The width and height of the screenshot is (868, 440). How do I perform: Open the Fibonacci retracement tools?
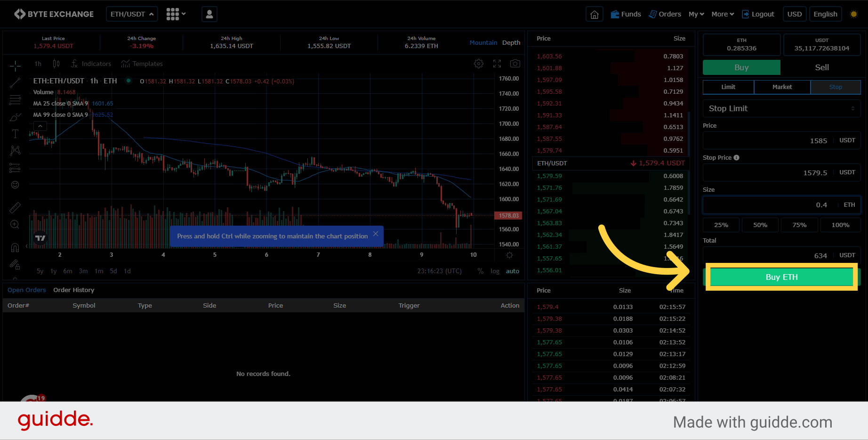click(x=15, y=100)
